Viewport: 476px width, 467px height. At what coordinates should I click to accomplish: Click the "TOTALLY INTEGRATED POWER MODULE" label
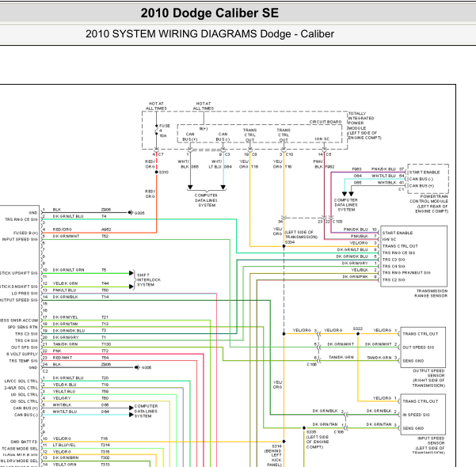(361, 121)
